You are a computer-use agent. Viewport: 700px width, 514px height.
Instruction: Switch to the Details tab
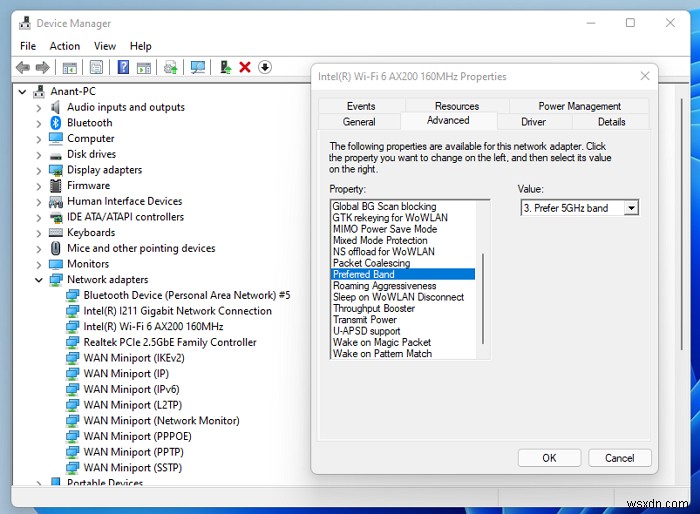pos(611,122)
